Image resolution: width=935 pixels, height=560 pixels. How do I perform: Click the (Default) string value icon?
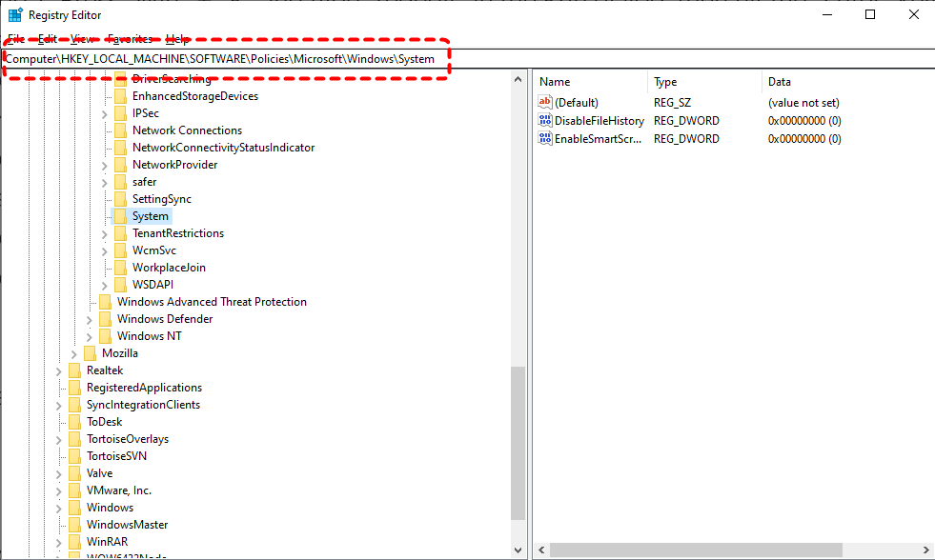click(x=545, y=102)
